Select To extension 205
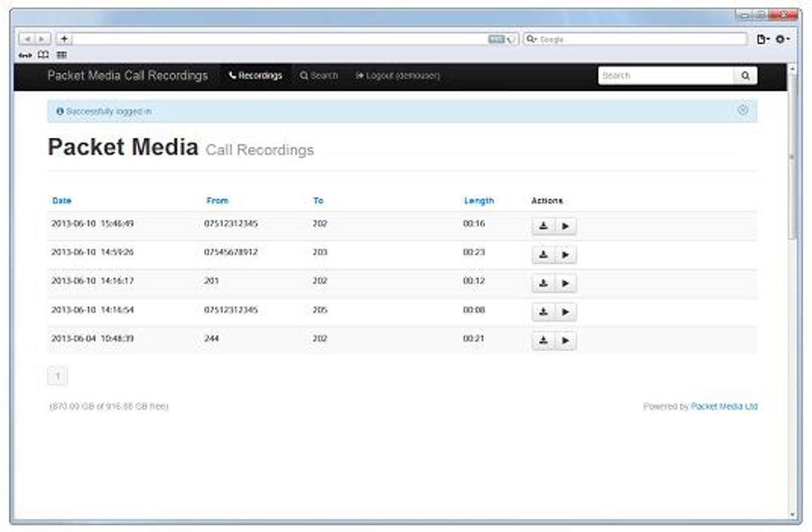 point(319,310)
